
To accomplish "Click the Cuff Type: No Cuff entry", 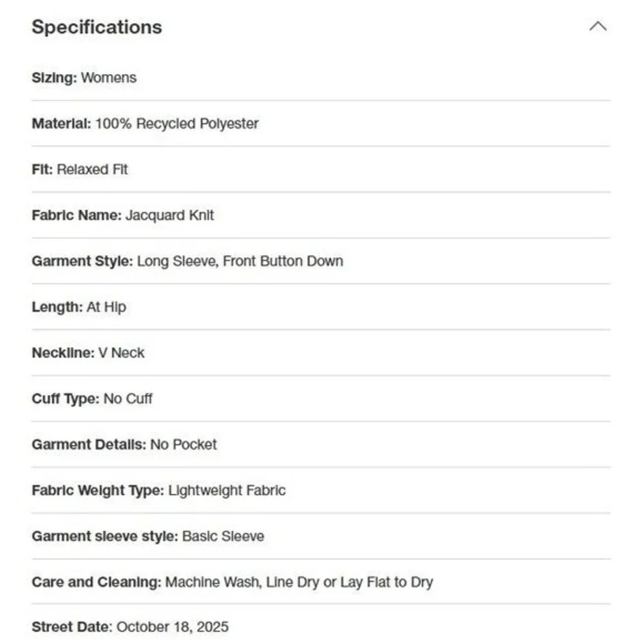I will [x=92, y=399].
